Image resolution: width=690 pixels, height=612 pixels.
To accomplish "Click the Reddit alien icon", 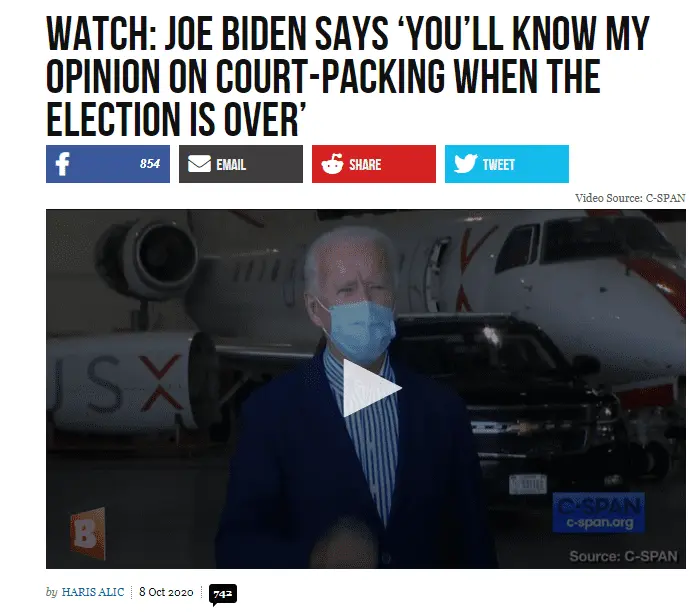I will pyautogui.click(x=332, y=164).
